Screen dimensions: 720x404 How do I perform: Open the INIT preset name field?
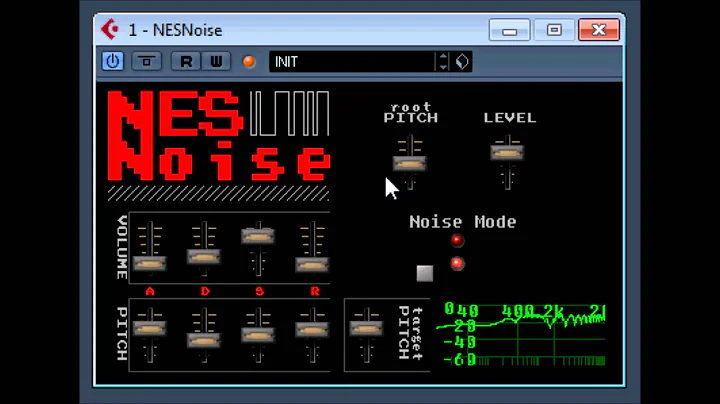(352, 62)
